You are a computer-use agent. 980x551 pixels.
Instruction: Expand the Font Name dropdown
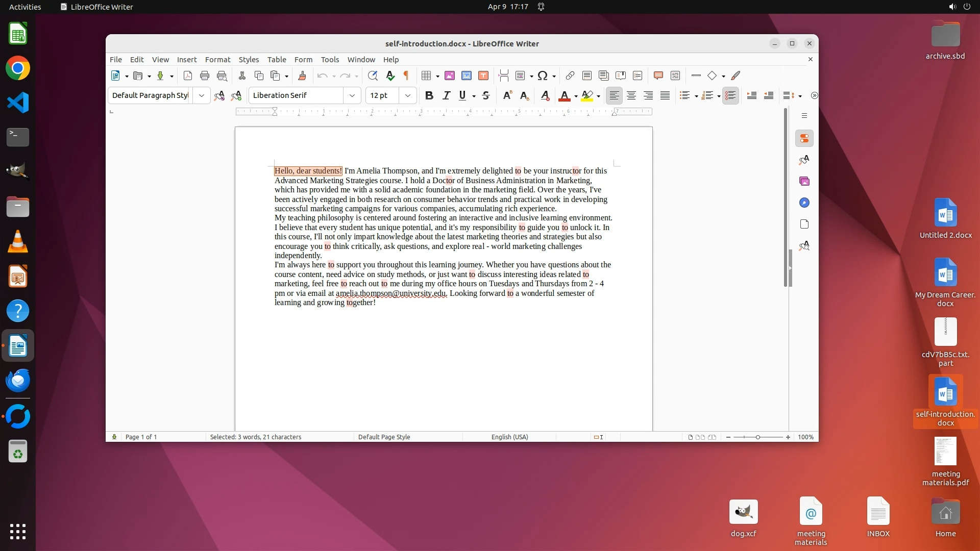(352, 95)
